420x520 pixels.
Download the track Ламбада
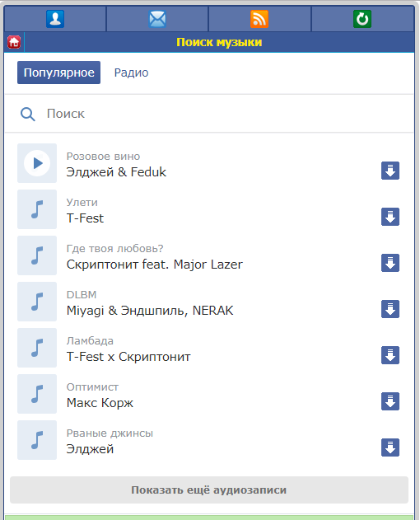[390, 355]
